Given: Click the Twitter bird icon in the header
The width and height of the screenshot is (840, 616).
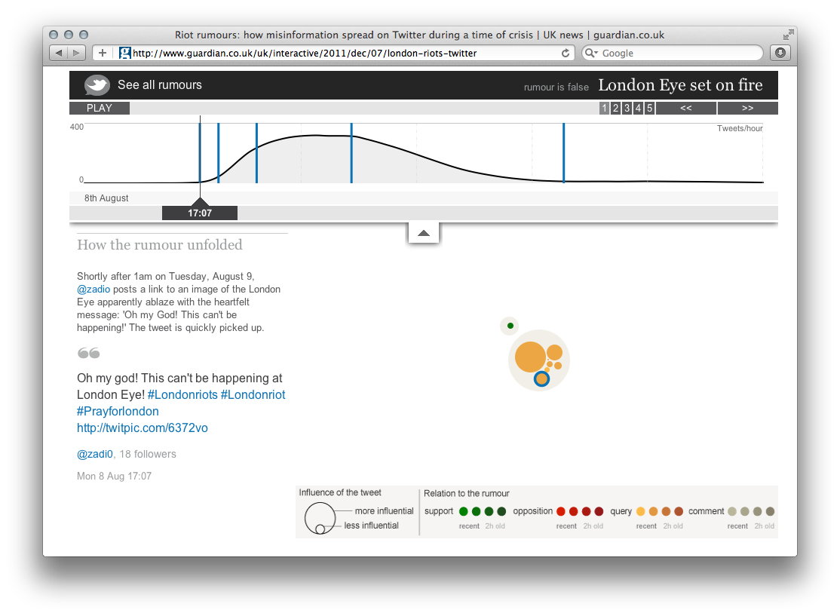Looking at the screenshot, I should point(97,84).
